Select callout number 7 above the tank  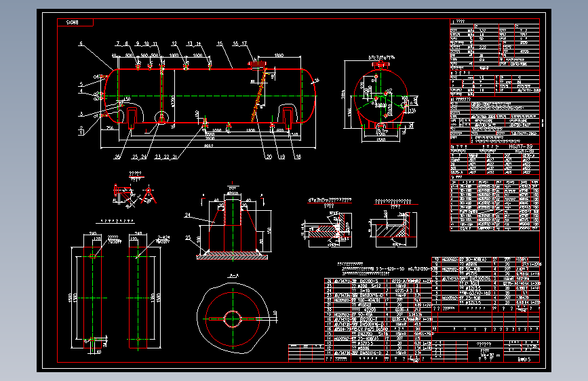[118, 43]
